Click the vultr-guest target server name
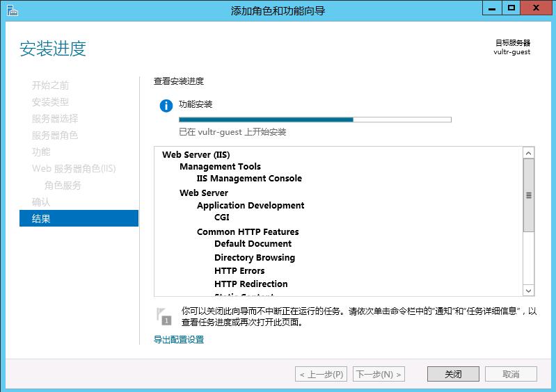 pos(511,51)
